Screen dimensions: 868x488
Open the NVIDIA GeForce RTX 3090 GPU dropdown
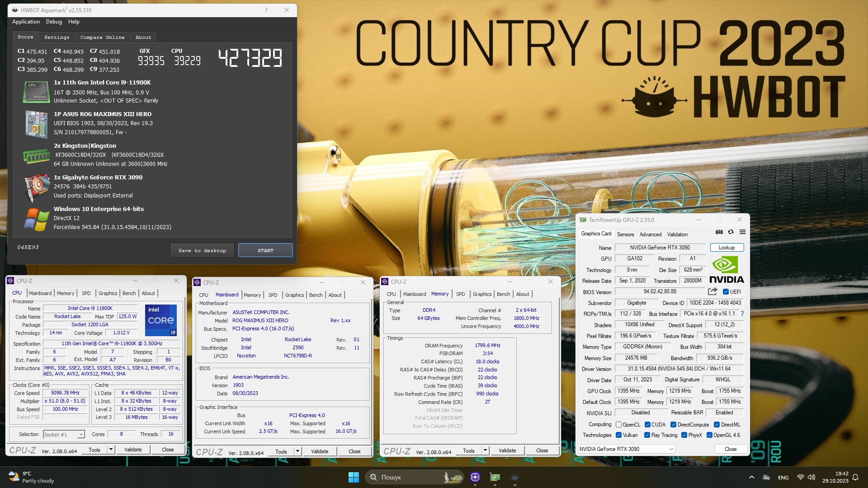pos(627,449)
